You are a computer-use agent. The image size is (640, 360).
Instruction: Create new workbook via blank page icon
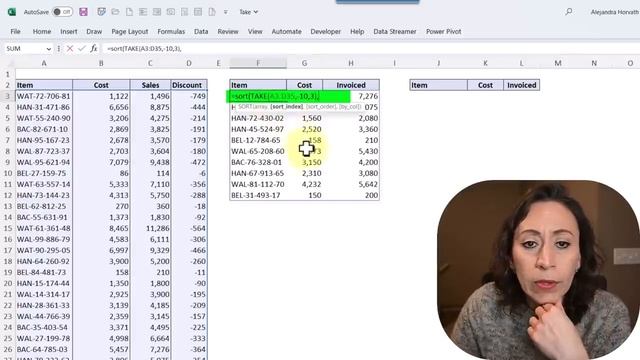129,12
